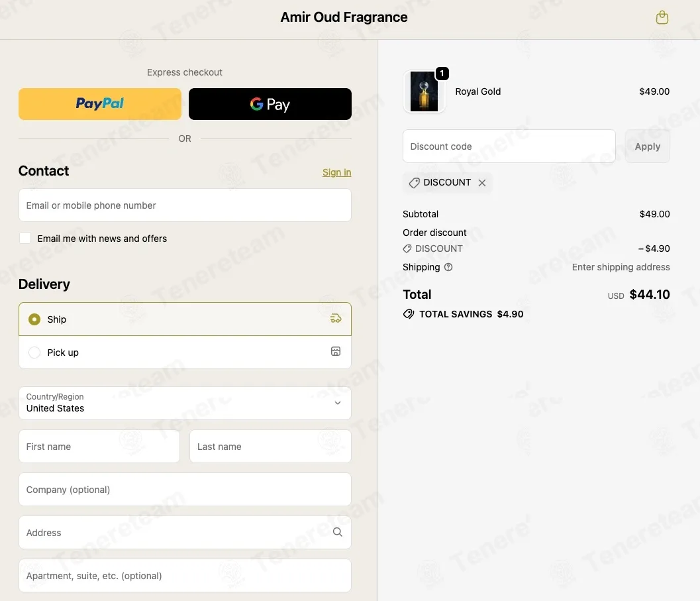This screenshot has width=700, height=601.
Task: Focus the Company (optional) field
Action: [185, 489]
